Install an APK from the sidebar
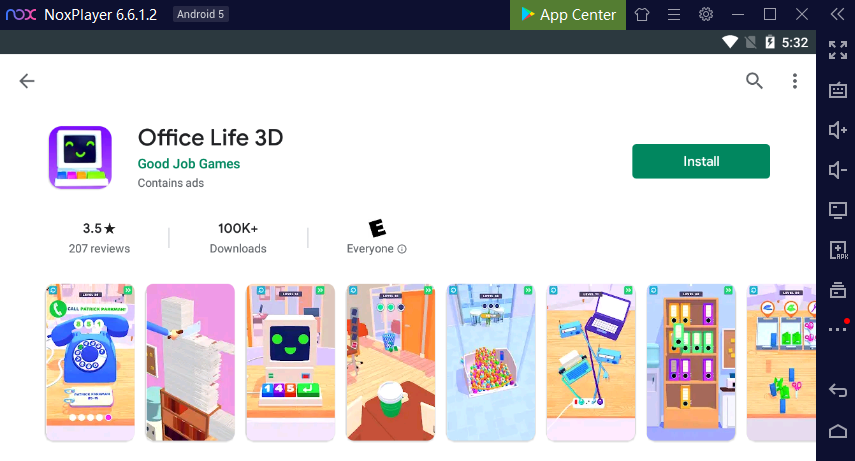The image size is (855, 461). 838,250
